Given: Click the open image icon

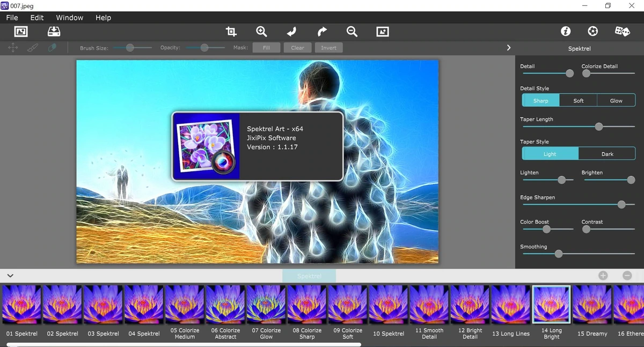Looking at the screenshot, I should point(21,32).
